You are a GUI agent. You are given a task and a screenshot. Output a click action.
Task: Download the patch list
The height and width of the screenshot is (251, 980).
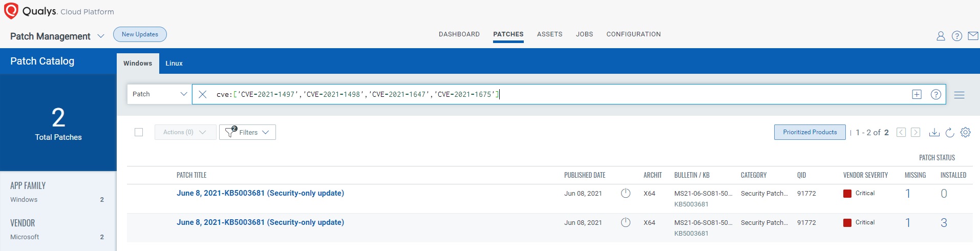pyautogui.click(x=934, y=132)
